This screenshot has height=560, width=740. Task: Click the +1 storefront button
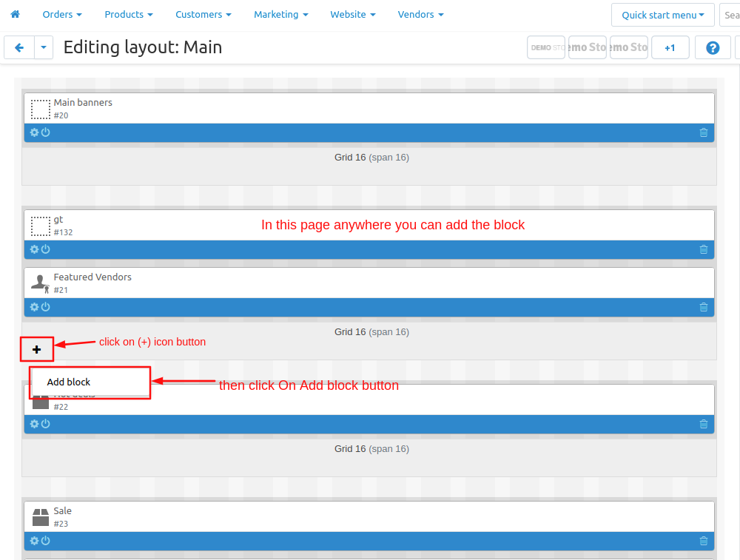pos(670,47)
